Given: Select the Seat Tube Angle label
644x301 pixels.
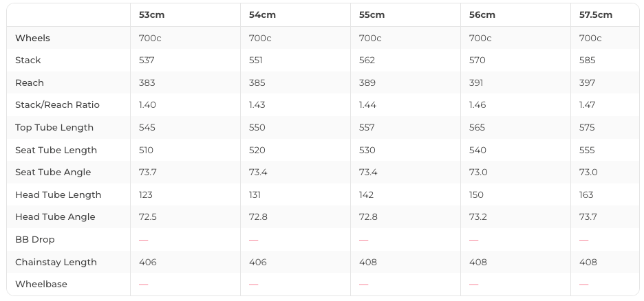Looking at the screenshot, I should [53, 172].
